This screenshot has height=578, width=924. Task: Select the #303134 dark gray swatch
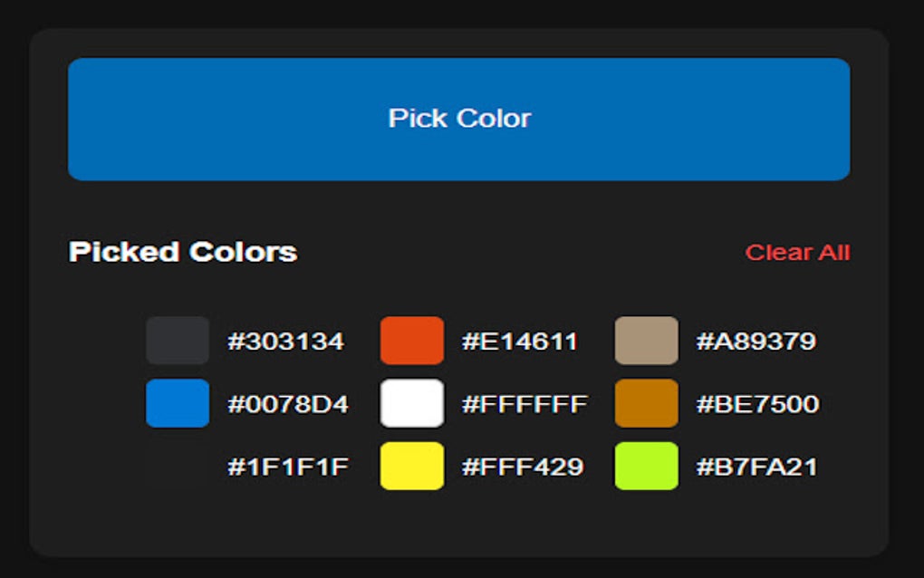[x=177, y=342]
